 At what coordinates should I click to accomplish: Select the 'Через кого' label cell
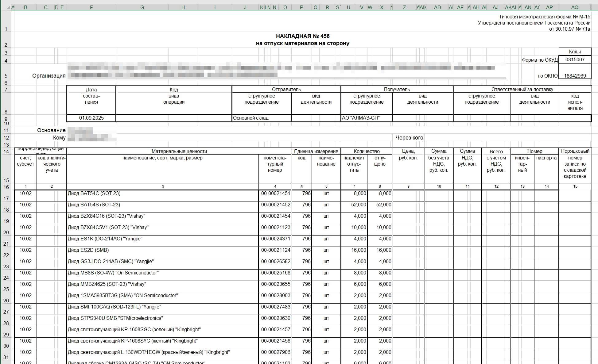click(x=409, y=138)
